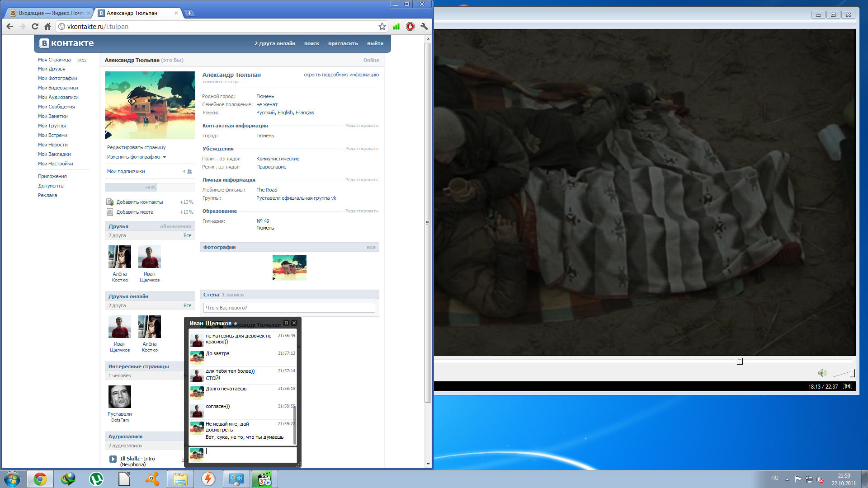Click the clock showing 21:59 in tray
Viewport: 868px width, 488px height.
click(x=844, y=476)
